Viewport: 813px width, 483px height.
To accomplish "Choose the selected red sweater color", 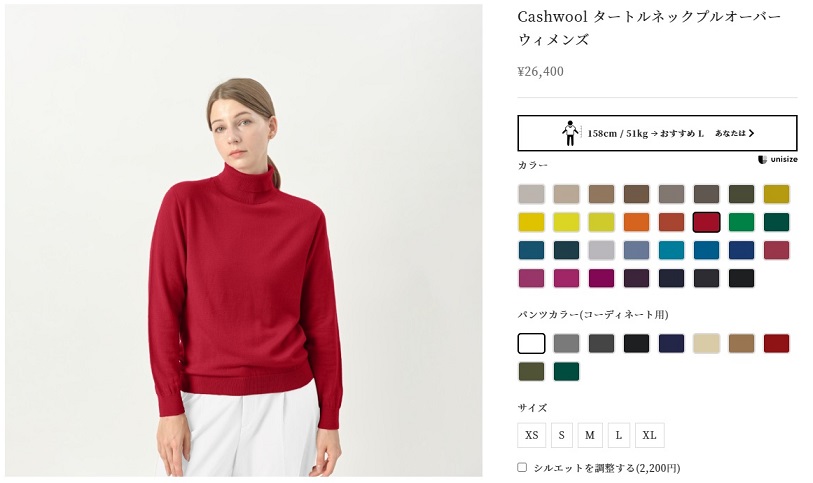I will 706,222.
